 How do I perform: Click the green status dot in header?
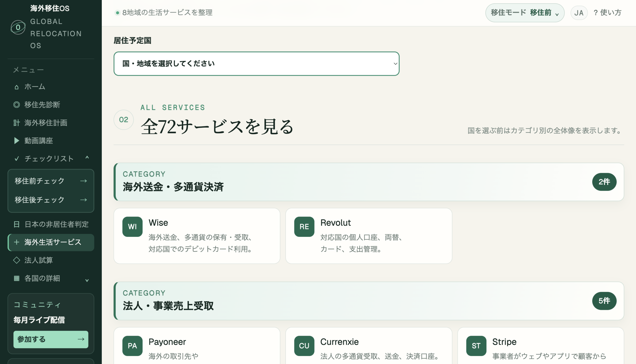click(117, 12)
